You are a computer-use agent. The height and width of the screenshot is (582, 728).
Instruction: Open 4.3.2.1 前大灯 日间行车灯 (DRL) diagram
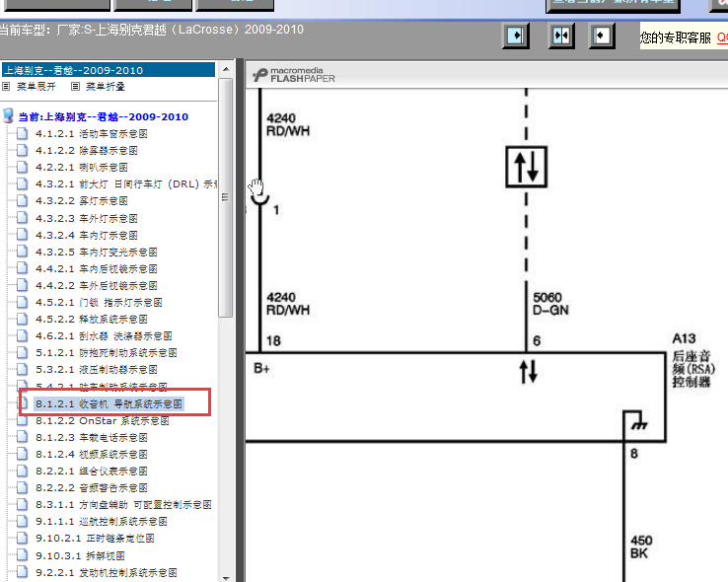tap(126, 184)
